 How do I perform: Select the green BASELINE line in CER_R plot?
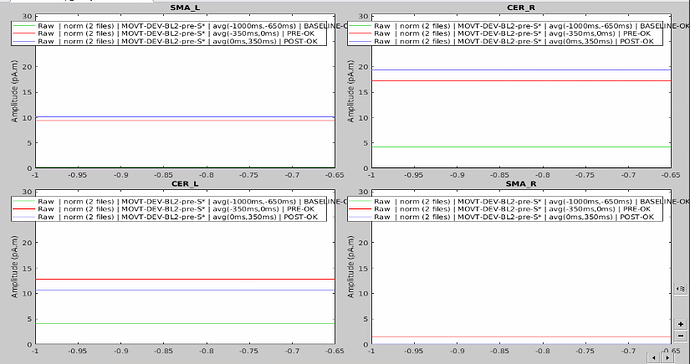[x=521, y=147]
